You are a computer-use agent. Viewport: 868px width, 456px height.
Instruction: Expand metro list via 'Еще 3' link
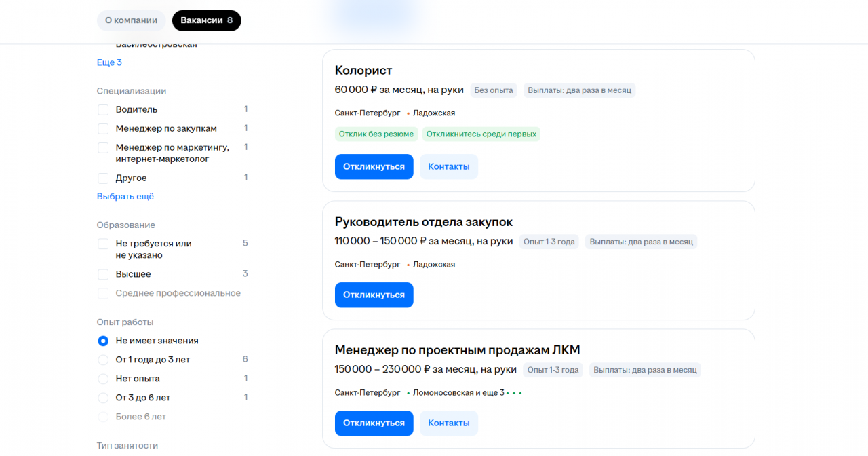[109, 62]
